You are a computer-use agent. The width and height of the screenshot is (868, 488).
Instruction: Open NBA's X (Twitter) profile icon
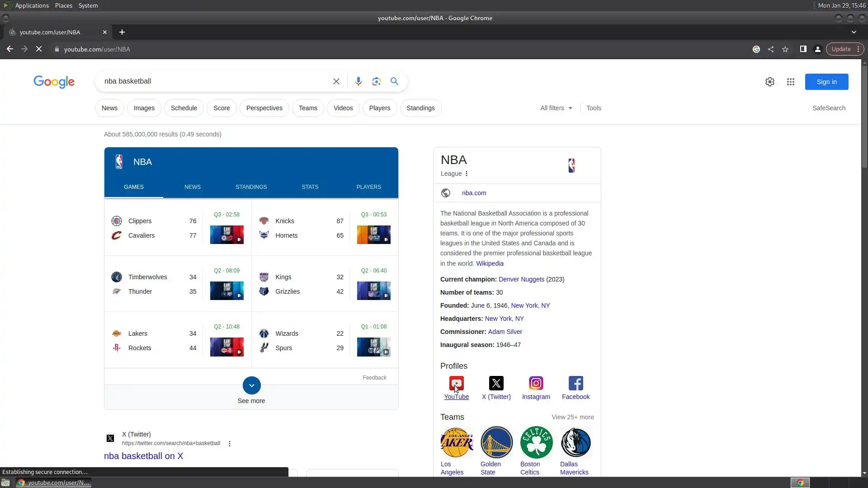point(496,383)
